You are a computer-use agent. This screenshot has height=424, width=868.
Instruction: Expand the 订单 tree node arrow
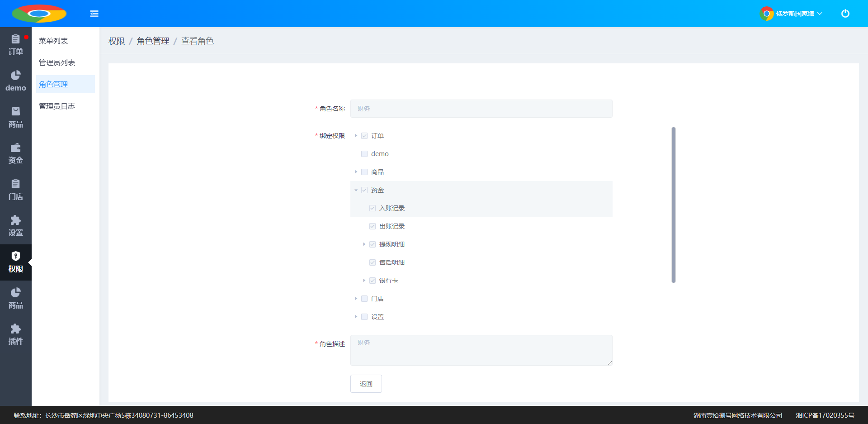356,136
